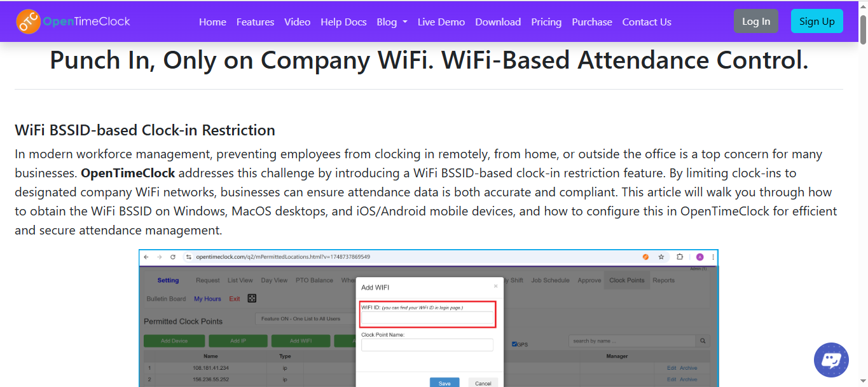The width and height of the screenshot is (868, 387).
Task: Open the chat support widget icon
Action: (x=831, y=360)
